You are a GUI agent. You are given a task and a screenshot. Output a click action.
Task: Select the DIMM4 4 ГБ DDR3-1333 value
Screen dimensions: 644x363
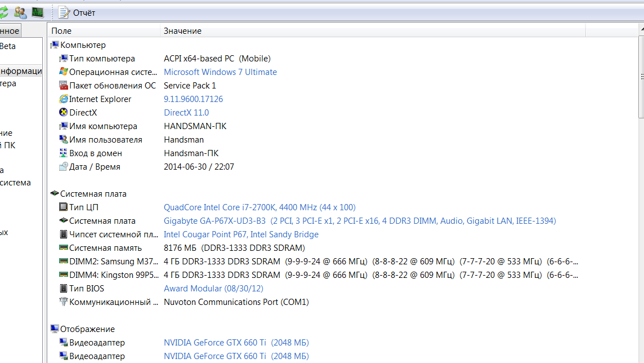coord(371,275)
